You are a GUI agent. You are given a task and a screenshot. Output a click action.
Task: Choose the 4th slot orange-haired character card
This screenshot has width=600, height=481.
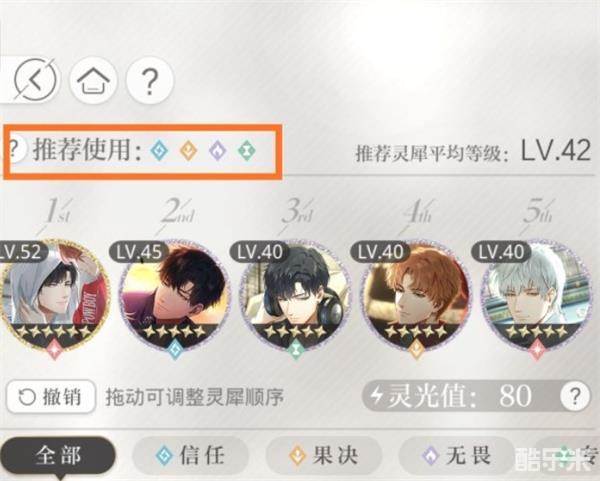point(416,298)
